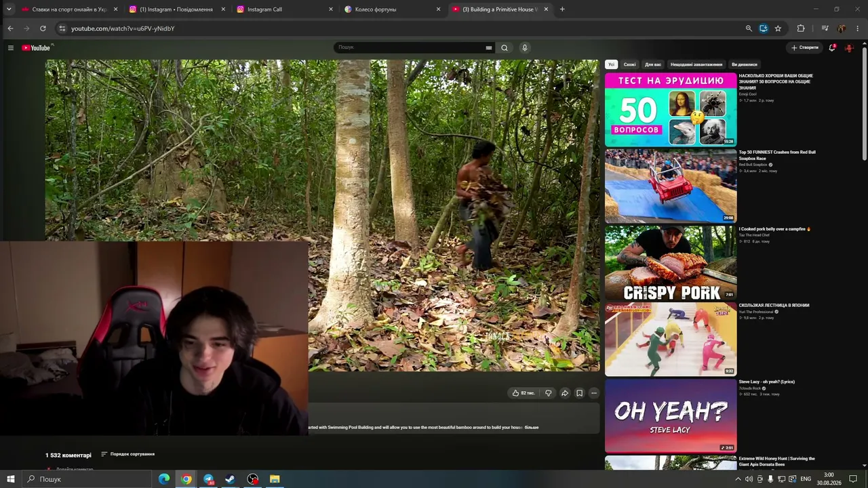View site information in address bar
The width and height of the screenshot is (868, 488).
62,28
